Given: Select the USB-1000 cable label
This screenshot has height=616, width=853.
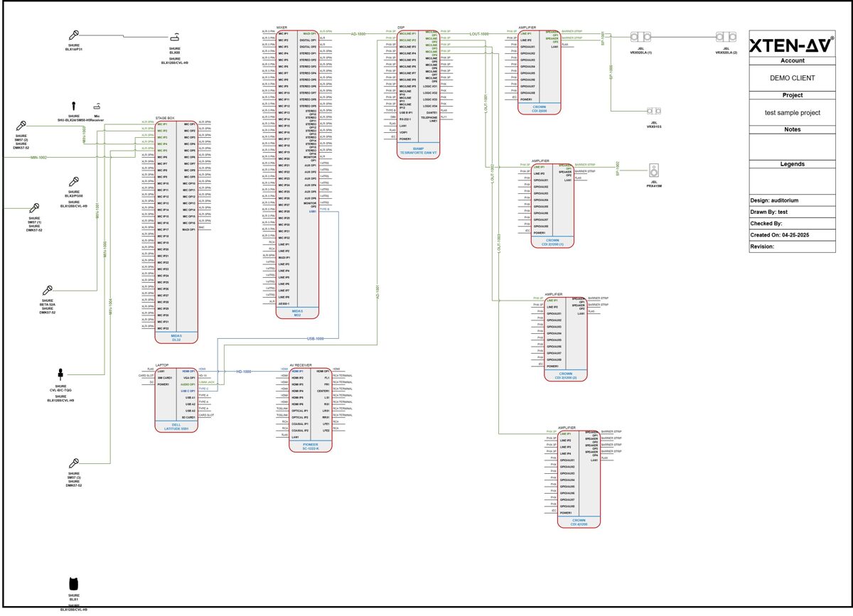Looking at the screenshot, I should click(315, 339).
